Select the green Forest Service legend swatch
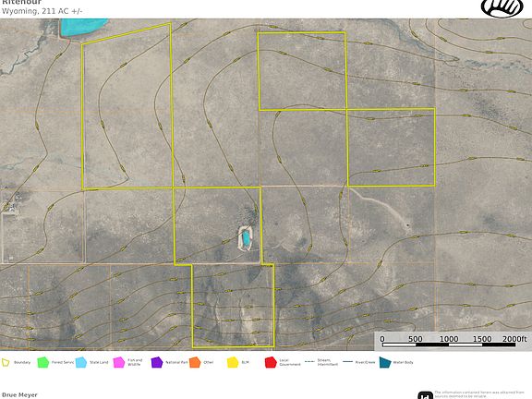Image resolution: width=532 pixels, height=399 pixels. click(x=43, y=362)
